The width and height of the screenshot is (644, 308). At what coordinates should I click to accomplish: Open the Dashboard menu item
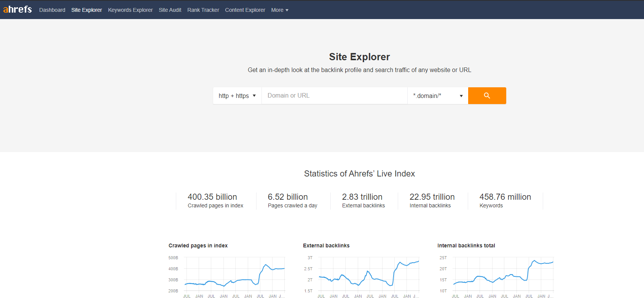[52, 10]
